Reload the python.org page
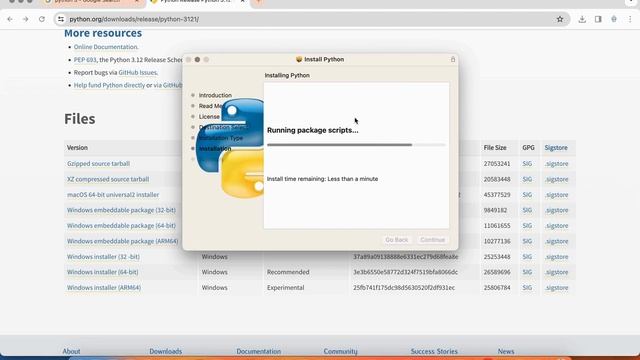Image resolution: width=640 pixels, height=360 pixels. click(x=42, y=19)
